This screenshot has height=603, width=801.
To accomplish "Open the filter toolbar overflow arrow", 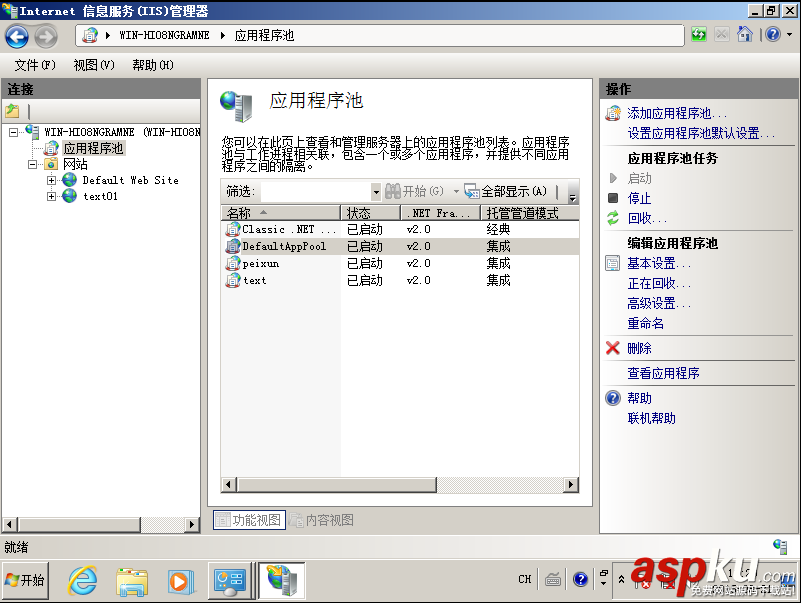I will 573,197.
